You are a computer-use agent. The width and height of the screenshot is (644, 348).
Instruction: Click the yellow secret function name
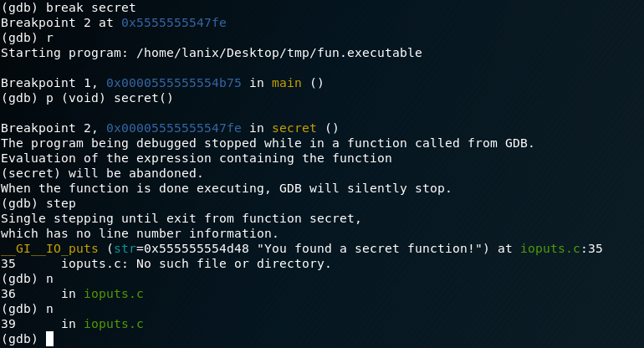tap(294, 128)
